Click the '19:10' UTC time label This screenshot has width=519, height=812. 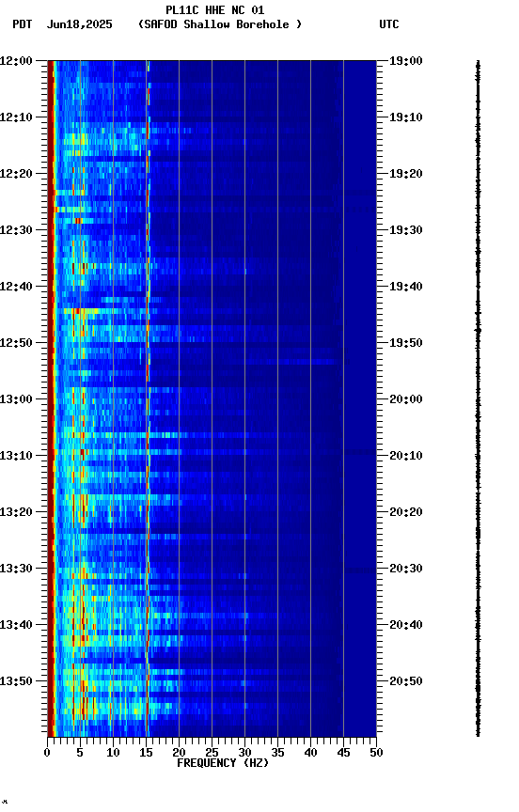point(406,117)
